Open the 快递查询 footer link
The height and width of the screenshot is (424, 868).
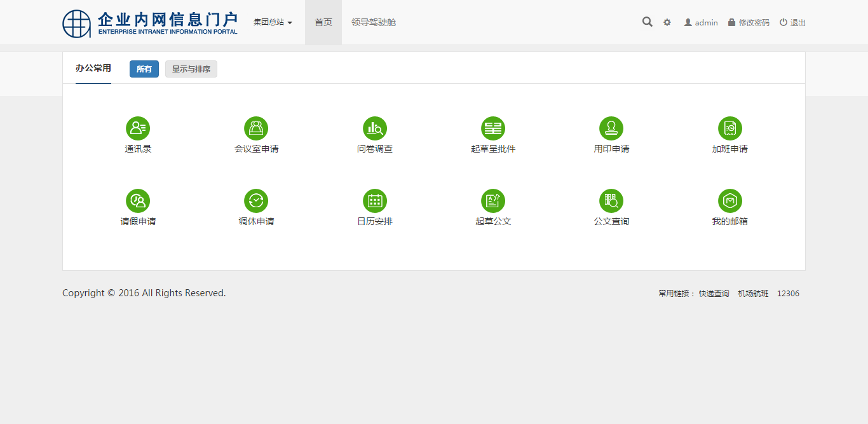[714, 294]
